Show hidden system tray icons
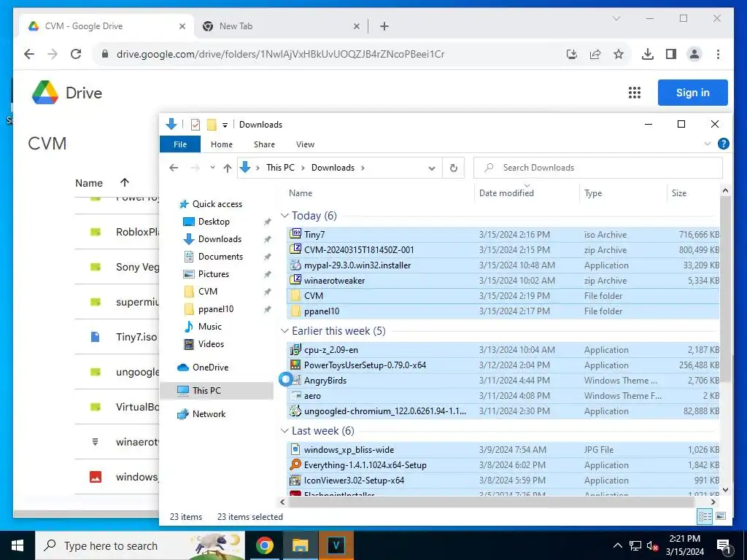Screen dimensions: 747x560 coord(617,545)
